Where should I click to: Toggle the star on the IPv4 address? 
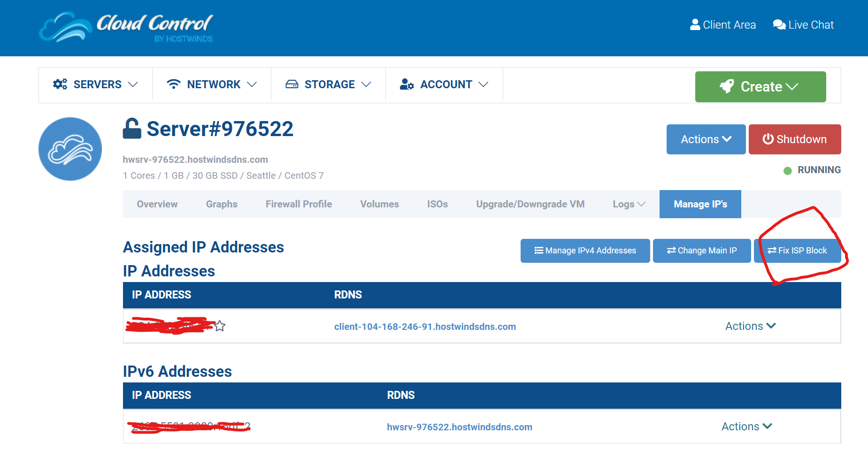(x=220, y=326)
